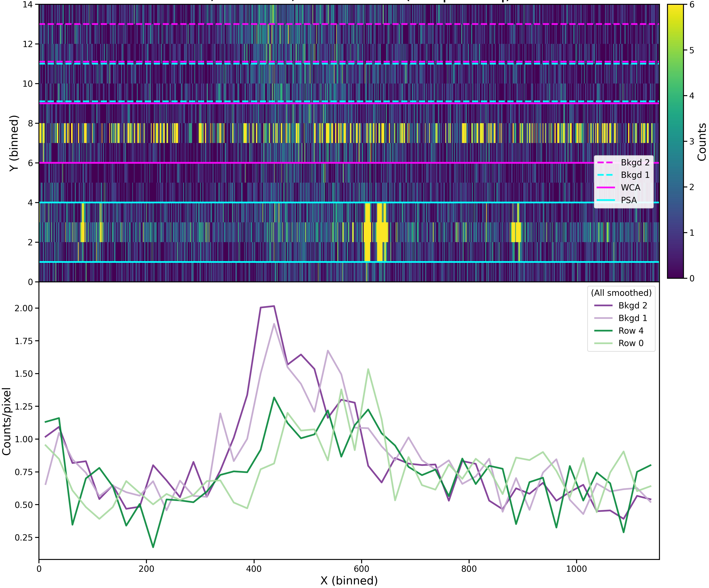
Task: Click the 'Counts' colorbar label
Action: click(702, 142)
